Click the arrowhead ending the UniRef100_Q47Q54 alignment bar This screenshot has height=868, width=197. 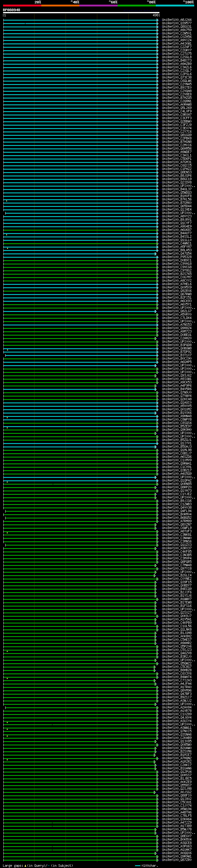[155, 254]
